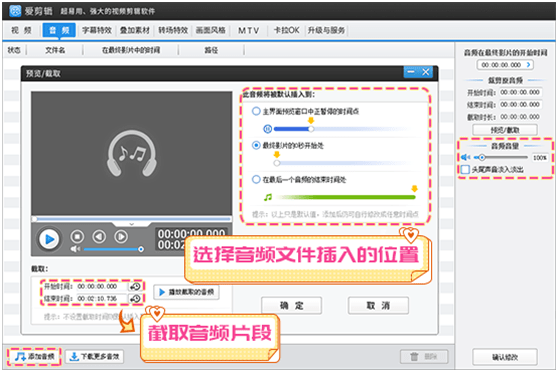The height and width of the screenshot is (372, 558).
Task: Click the preview seek progress bar
Action: tap(132, 219)
